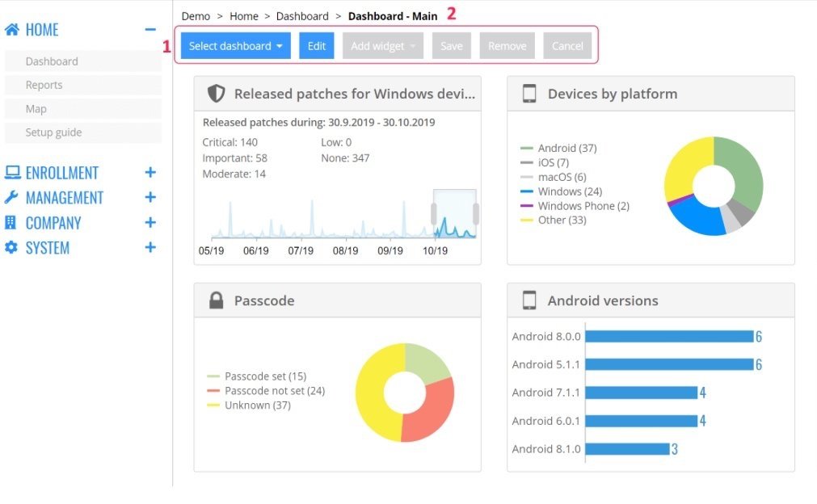Click the COMPANY menu heading
Viewport: 817px width, 504px height.
coord(53,222)
